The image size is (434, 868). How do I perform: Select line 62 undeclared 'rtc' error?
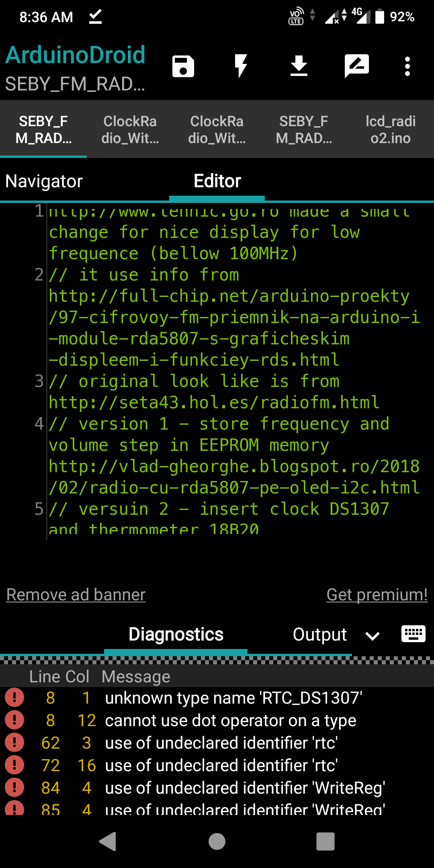[221, 743]
